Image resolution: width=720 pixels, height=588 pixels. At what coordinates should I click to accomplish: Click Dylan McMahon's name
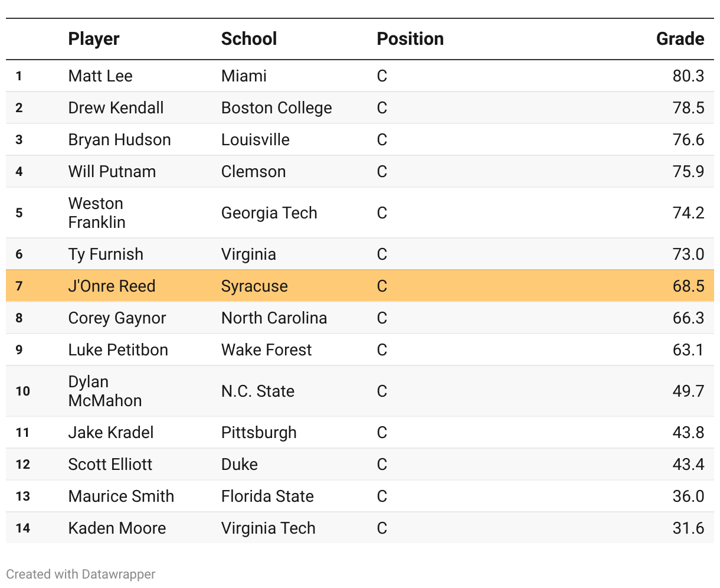coord(104,391)
